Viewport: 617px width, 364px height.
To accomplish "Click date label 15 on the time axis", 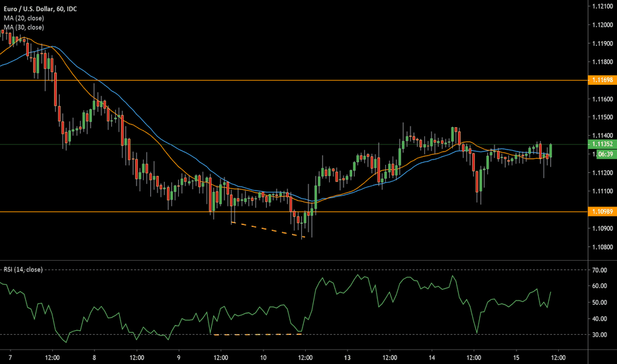I will [516, 357].
